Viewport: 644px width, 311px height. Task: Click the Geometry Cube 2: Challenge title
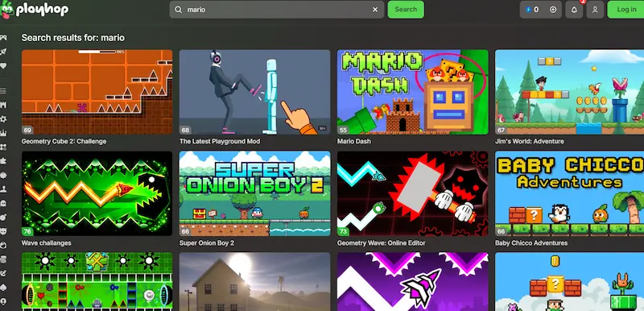64,141
